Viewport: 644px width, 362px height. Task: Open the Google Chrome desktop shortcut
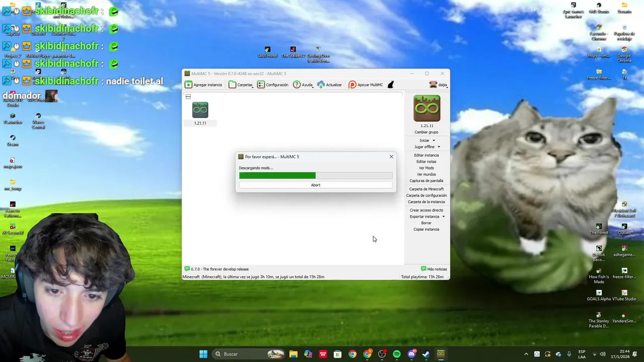point(624,55)
